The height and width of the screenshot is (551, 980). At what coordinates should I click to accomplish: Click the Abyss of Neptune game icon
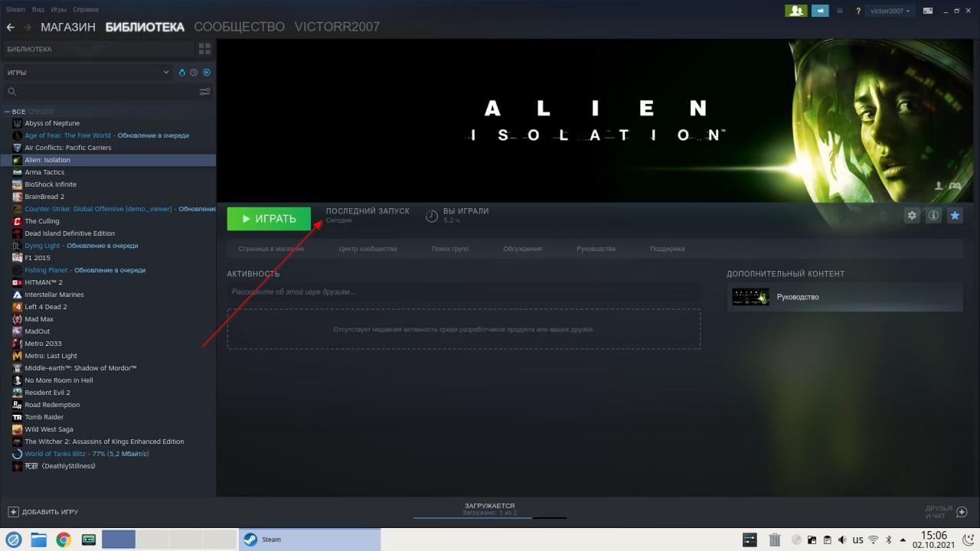(x=18, y=123)
